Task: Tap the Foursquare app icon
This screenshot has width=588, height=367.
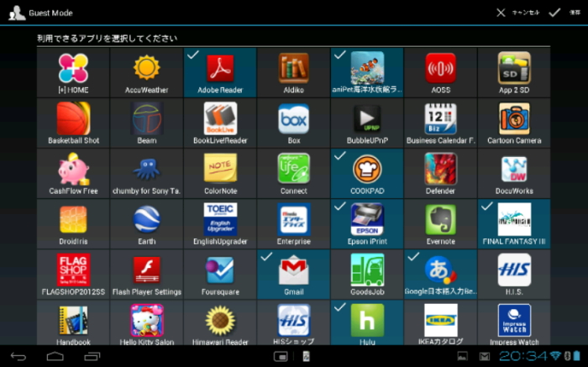Action: (x=220, y=270)
